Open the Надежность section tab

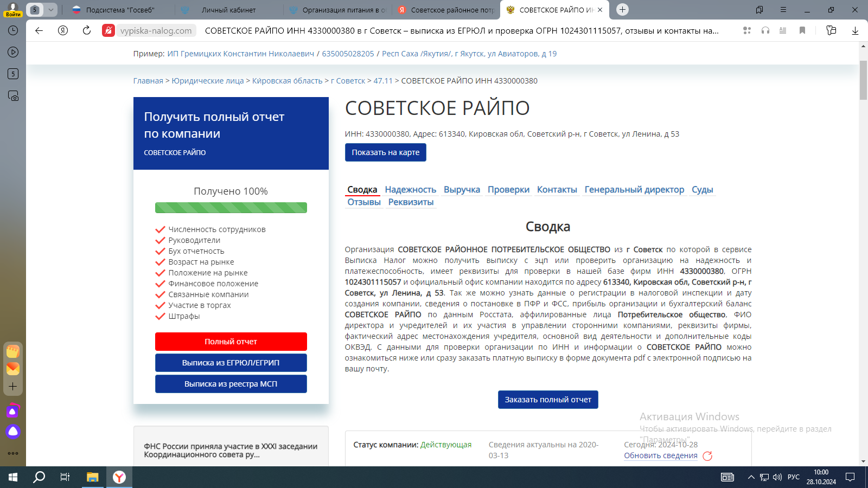click(411, 190)
